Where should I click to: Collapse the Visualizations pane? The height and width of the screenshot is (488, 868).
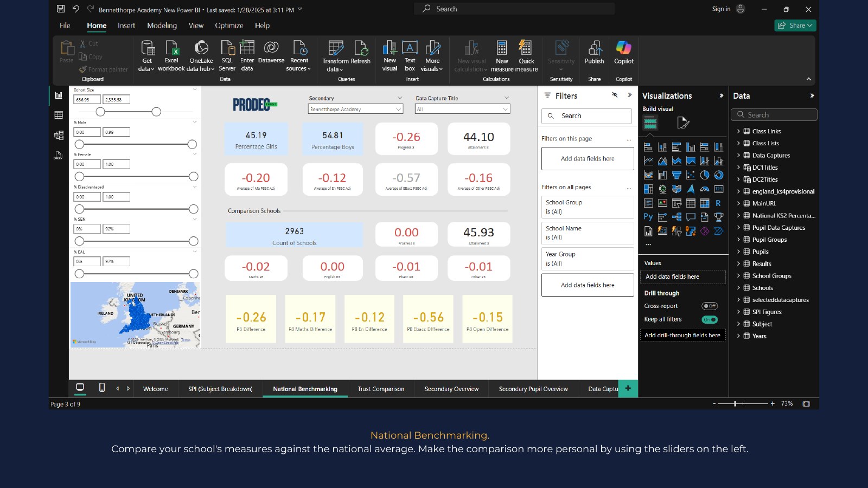721,95
